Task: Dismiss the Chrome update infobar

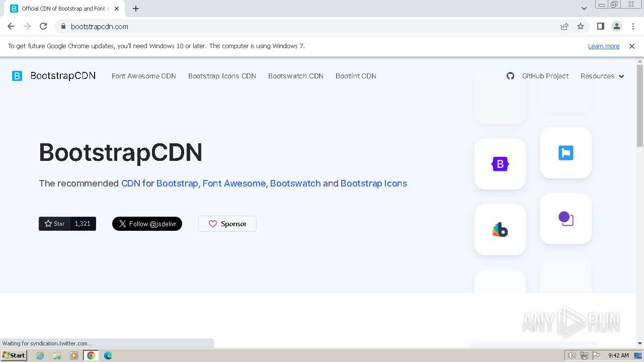Action: click(x=632, y=46)
